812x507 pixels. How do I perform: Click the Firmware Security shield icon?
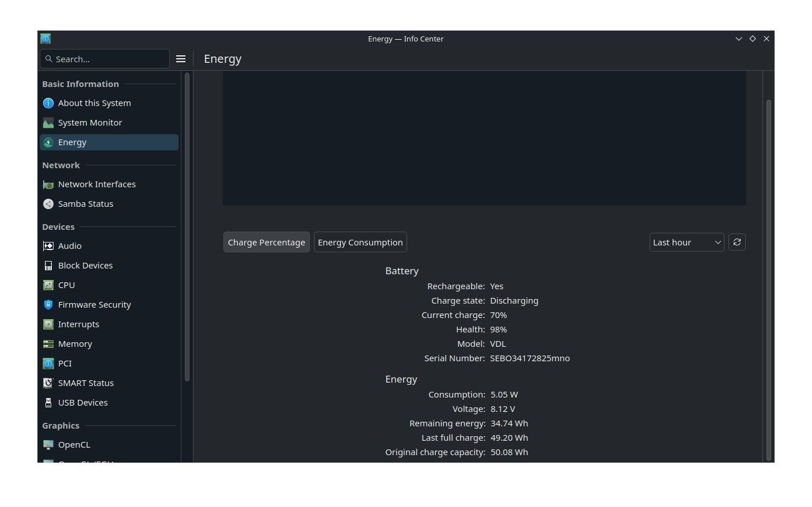coord(48,305)
